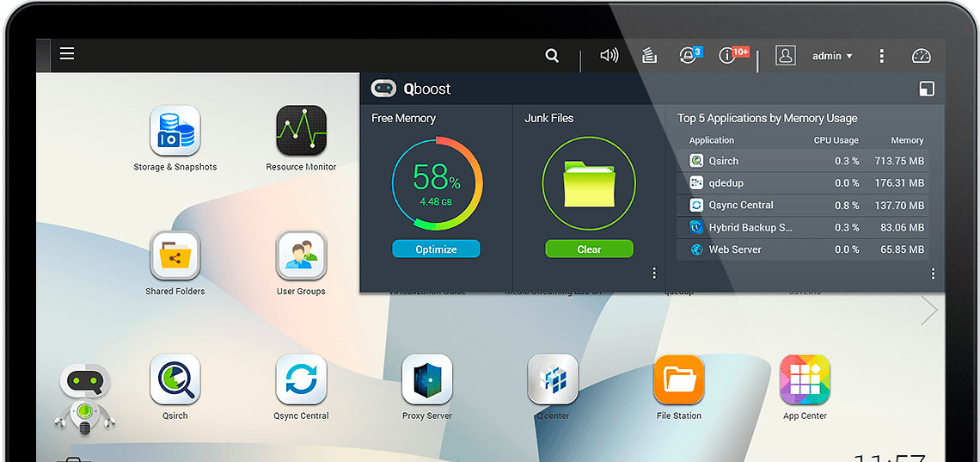
Task: Open Junk Files panel options menu
Action: click(654, 274)
